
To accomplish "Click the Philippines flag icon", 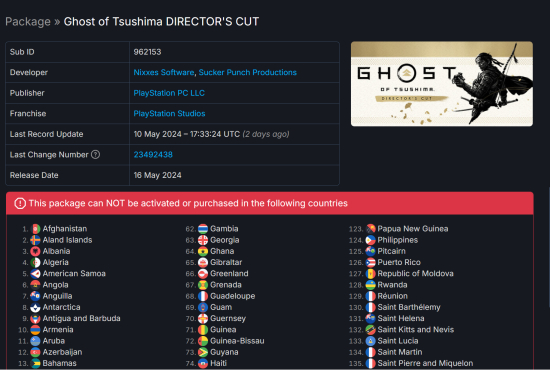I will click(370, 240).
